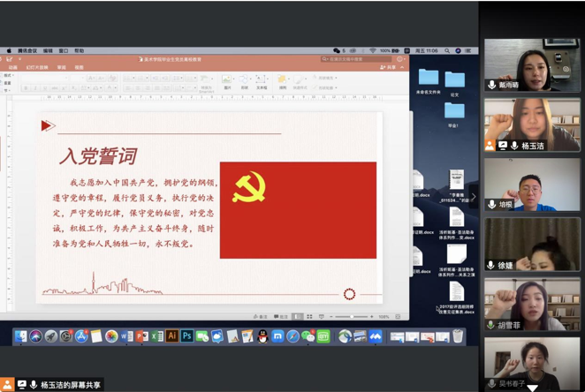
Task: Open the Trash in the Dock
Action: point(458,336)
